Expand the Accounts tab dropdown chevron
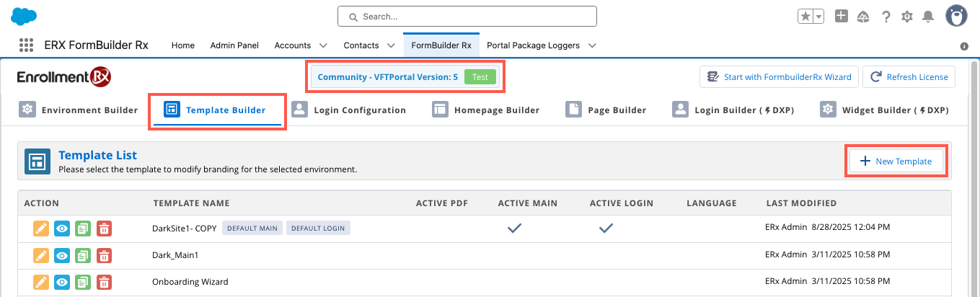This screenshot has height=297, width=980. coord(323,45)
